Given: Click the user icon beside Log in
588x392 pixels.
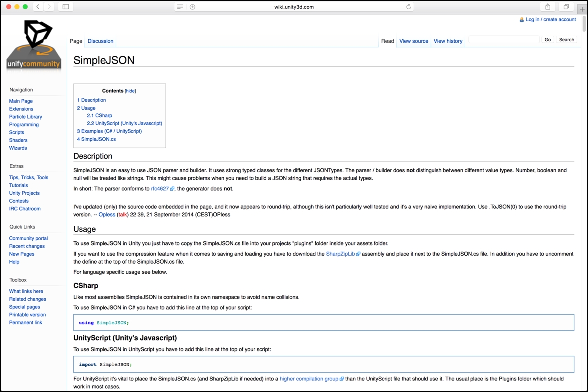Looking at the screenshot, I should coord(521,19).
